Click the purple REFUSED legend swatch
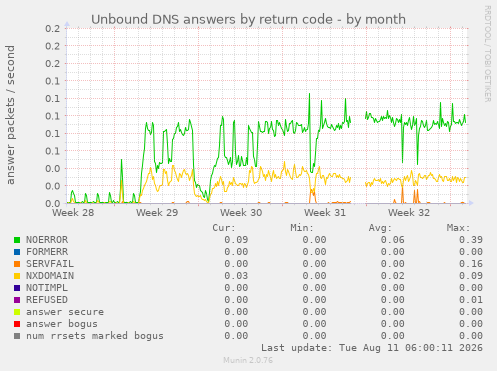This screenshot has height=371, width=497. pos(17,300)
